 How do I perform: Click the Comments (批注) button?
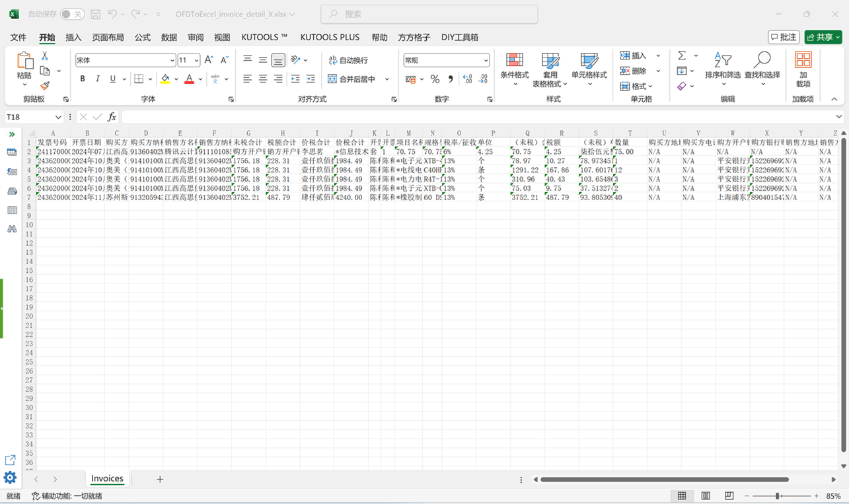784,37
